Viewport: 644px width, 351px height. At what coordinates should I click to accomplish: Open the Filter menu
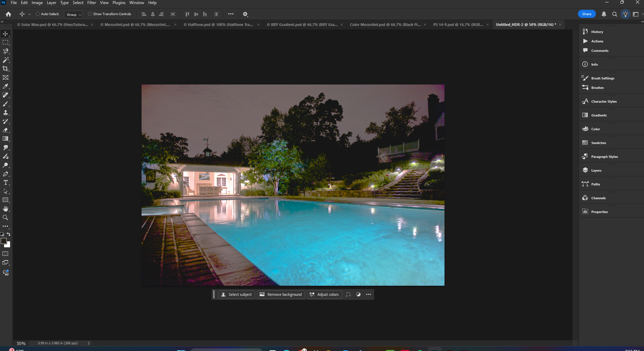[x=91, y=3]
